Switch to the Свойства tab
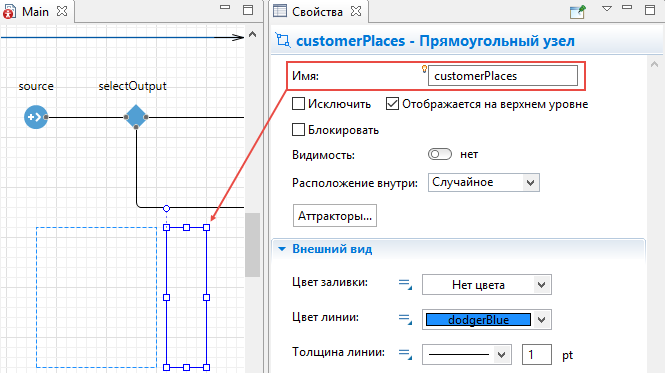The width and height of the screenshot is (665, 373). coord(317,11)
